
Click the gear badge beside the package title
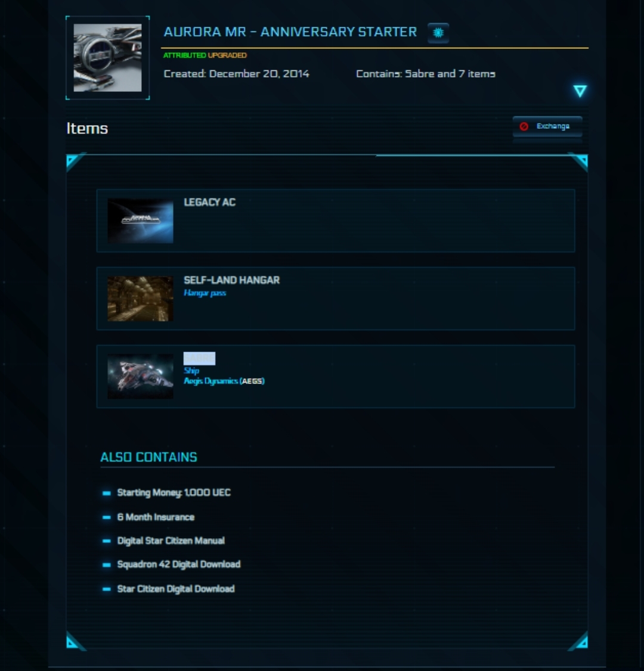[x=438, y=33]
